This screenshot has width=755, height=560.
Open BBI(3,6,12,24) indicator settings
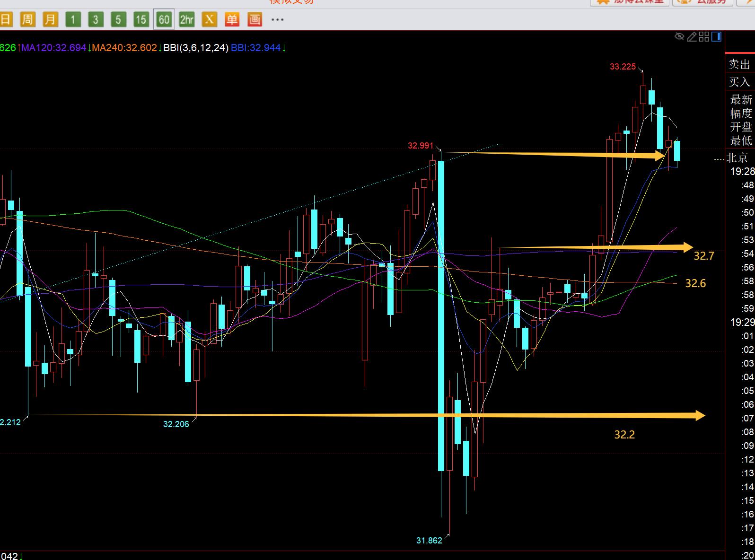point(196,48)
